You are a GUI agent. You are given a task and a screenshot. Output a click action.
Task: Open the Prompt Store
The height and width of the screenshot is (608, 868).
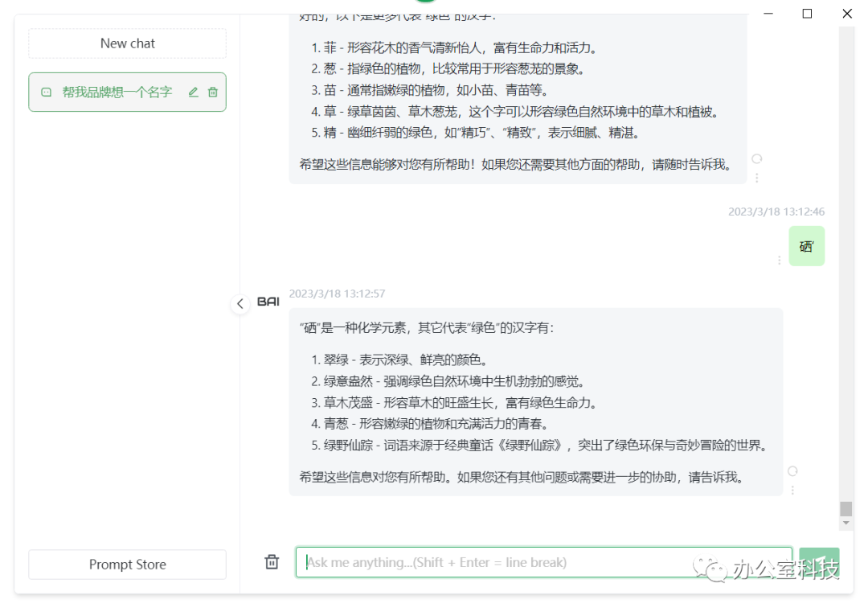127,565
